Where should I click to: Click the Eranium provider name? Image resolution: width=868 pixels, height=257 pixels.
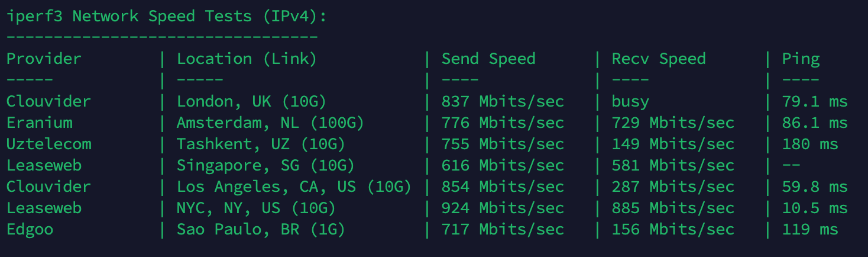40,123
